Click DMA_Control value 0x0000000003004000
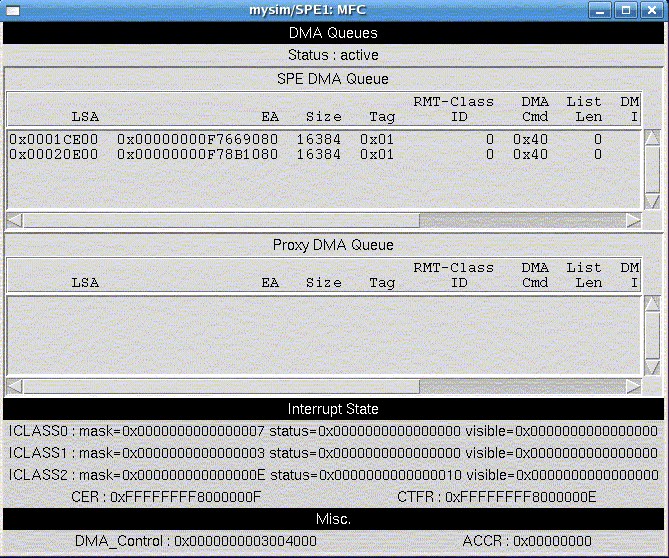 click(245, 541)
